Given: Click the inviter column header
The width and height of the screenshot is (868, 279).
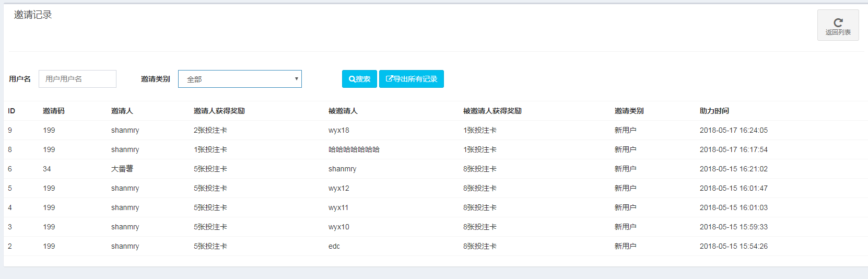Looking at the screenshot, I should click(122, 111).
